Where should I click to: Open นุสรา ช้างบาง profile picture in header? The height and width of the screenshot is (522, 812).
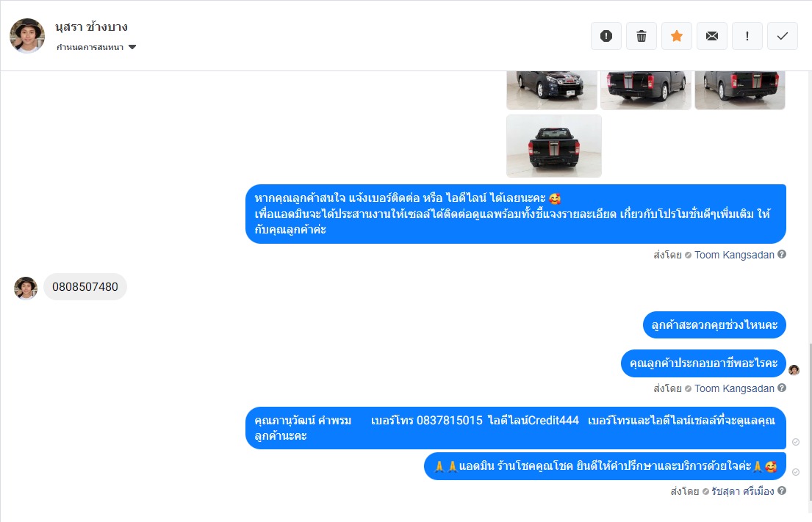(x=27, y=36)
